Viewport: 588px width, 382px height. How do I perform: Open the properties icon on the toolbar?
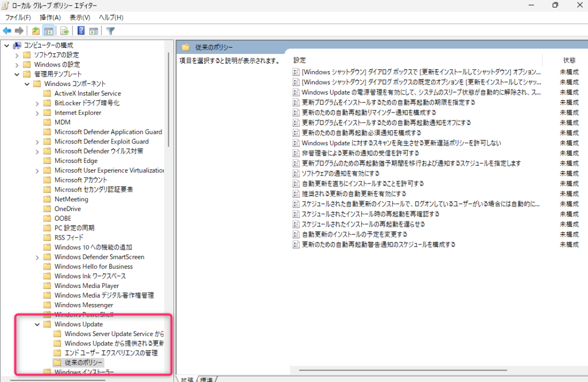click(64, 32)
